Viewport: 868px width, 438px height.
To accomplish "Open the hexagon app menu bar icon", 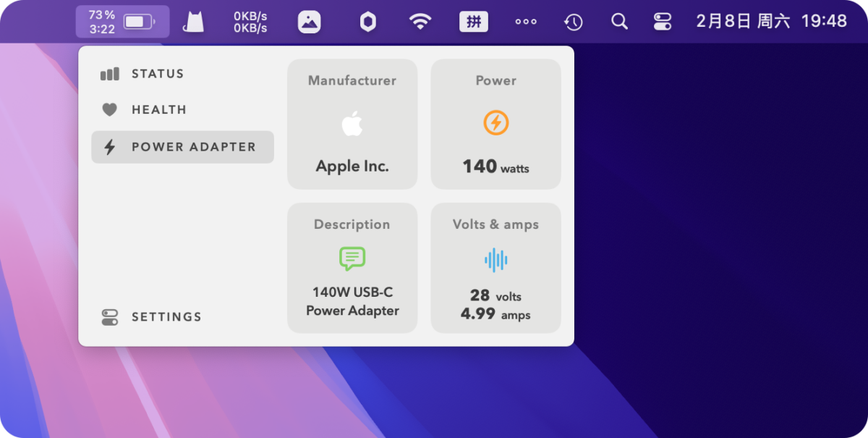I will tap(368, 22).
